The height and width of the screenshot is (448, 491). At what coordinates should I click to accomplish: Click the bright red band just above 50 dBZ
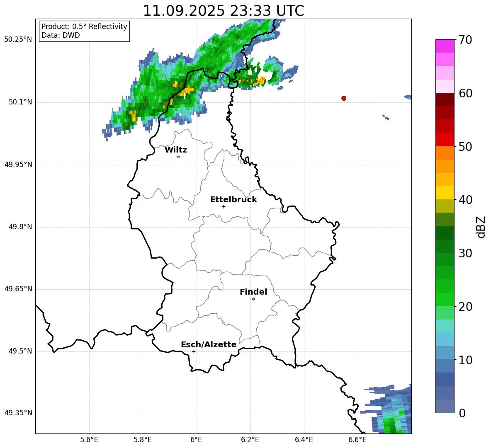(x=445, y=140)
